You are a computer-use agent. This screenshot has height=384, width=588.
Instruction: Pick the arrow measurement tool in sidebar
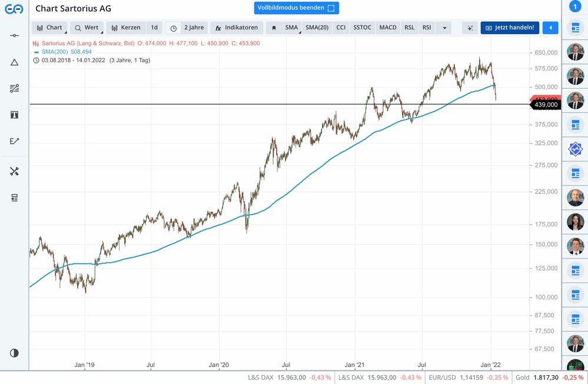14,141
